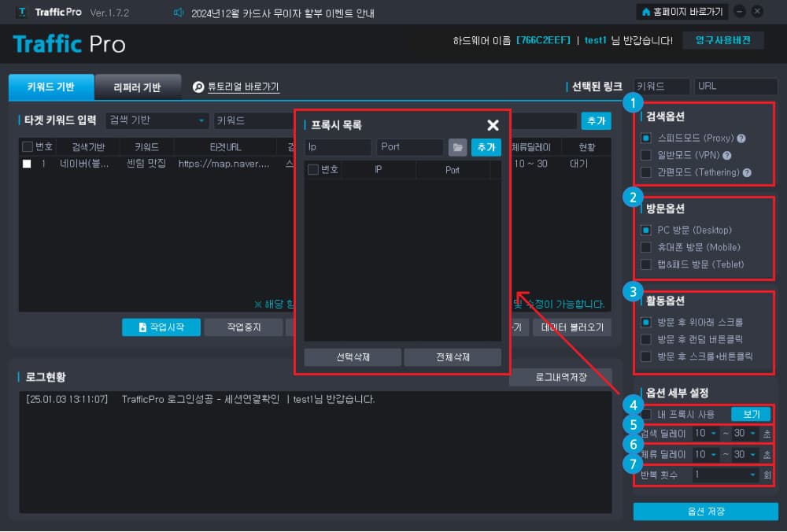Screen dimensions: 787x532
Task: Click the magnifier icon beside 튜토리얼 바로가기
Action: pyautogui.click(x=198, y=87)
